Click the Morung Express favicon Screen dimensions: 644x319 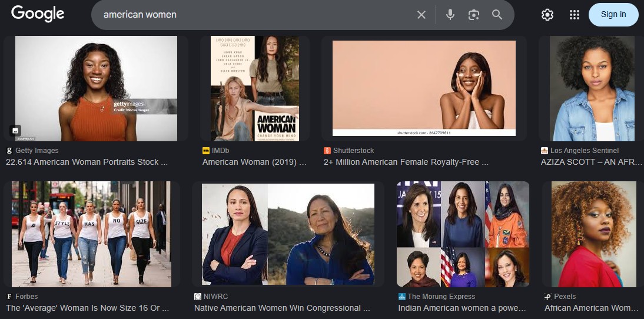[x=401, y=297]
